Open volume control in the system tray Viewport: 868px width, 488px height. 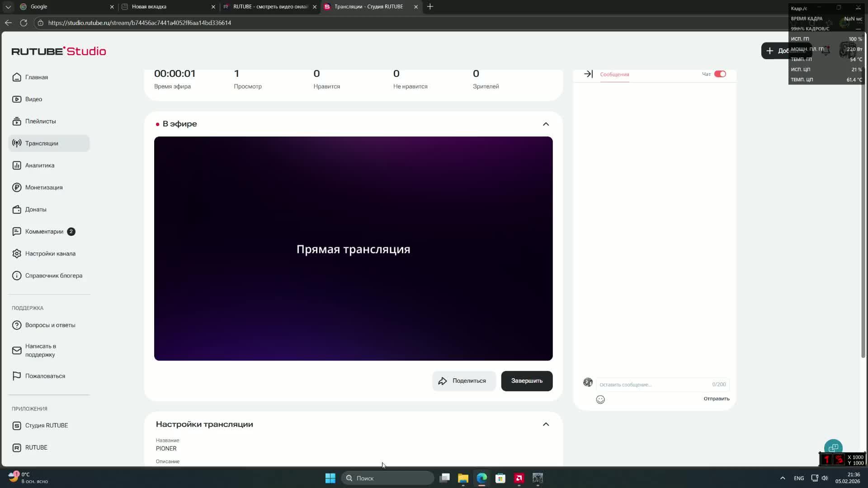click(x=825, y=478)
